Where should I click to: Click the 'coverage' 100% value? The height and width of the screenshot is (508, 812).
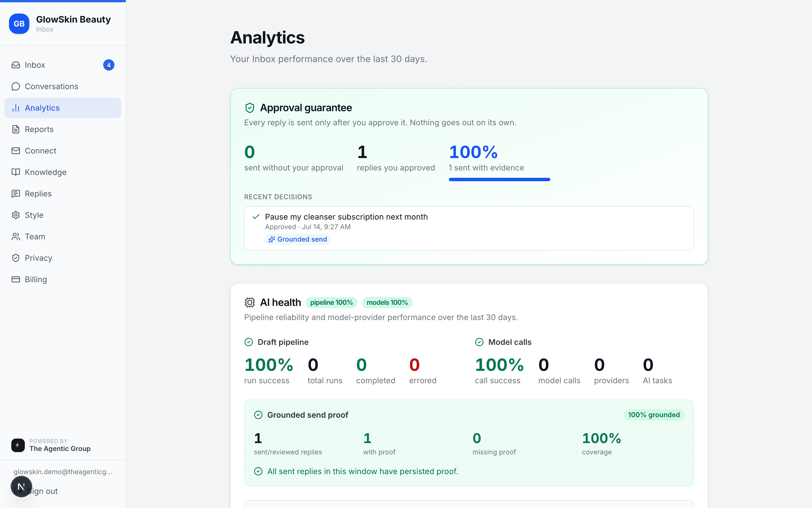[601, 438]
